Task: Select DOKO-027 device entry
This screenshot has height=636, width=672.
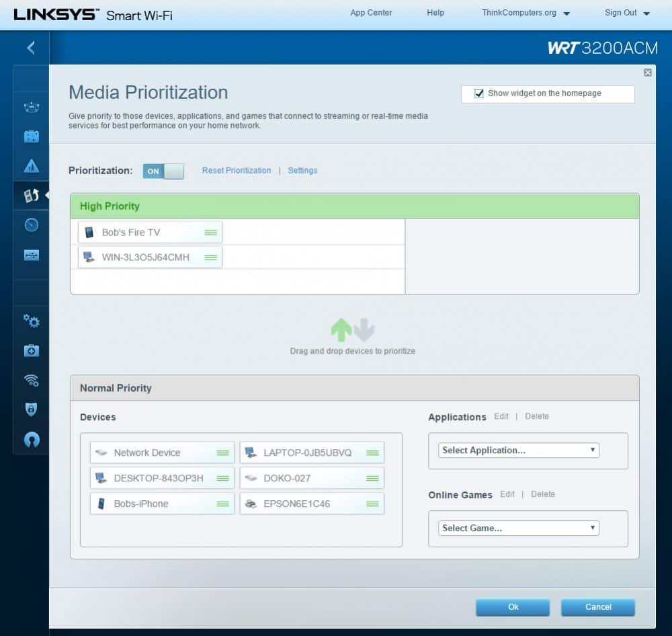Action: pos(312,478)
